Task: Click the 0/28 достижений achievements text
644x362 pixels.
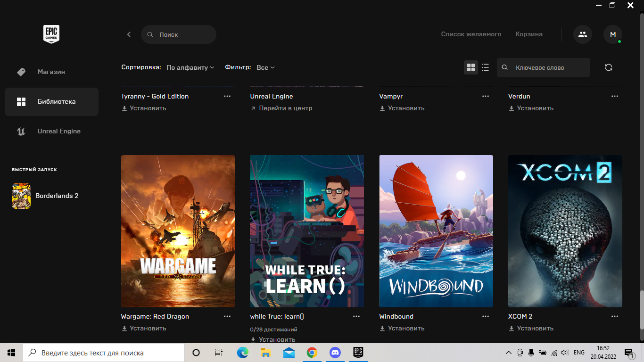Action: pos(274,329)
